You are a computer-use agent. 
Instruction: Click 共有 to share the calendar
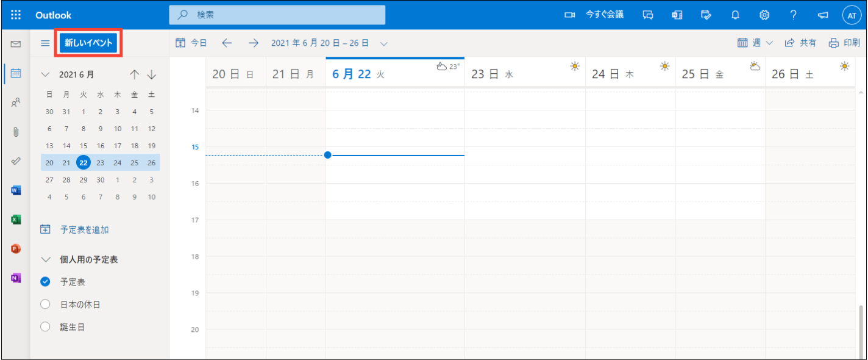coord(800,43)
